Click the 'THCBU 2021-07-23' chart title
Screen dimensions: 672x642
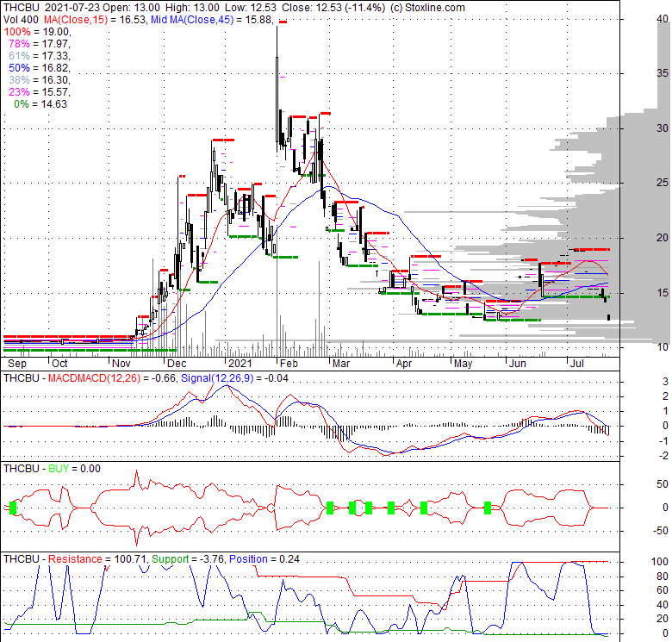click(52, 7)
